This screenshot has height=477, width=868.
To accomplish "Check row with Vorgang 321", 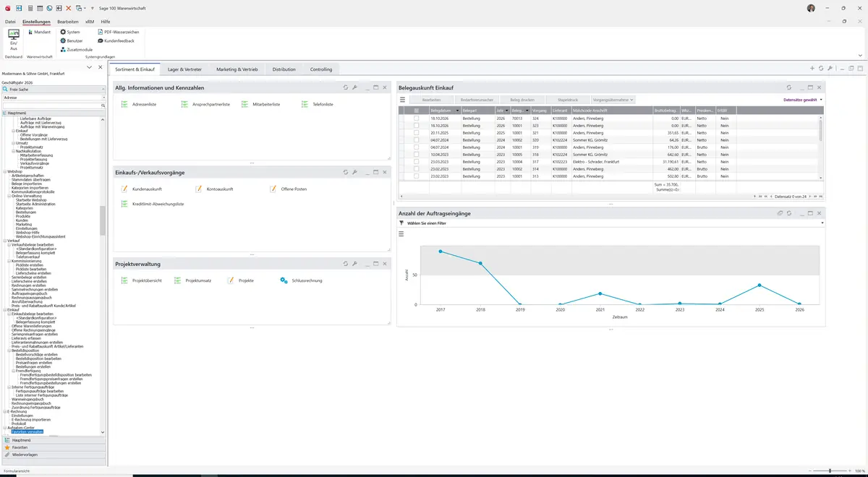I will click(416, 133).
